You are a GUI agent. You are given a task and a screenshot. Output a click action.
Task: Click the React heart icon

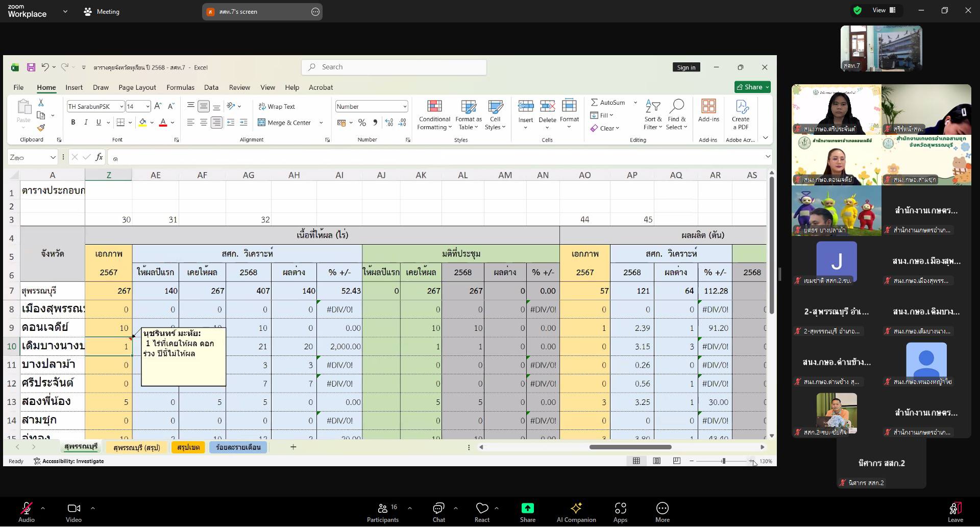coord(482,508)
